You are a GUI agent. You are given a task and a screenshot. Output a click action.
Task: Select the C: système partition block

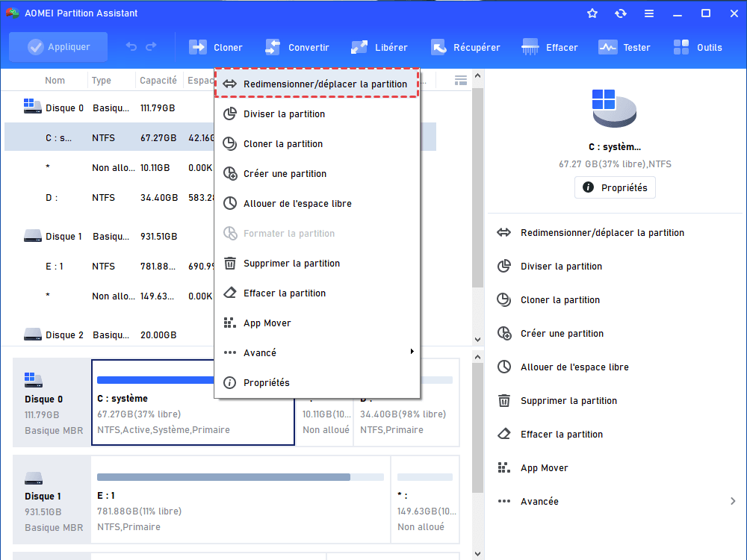[193, 402]
